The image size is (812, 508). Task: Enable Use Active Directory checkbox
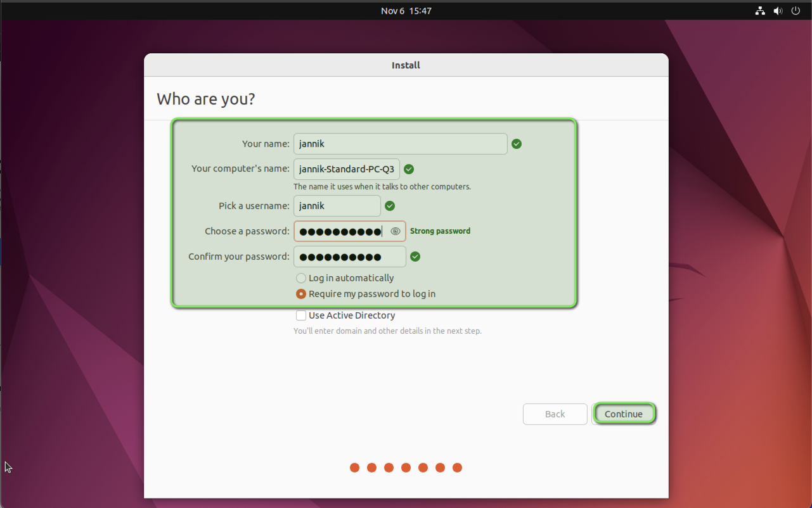tap(301, 315)
